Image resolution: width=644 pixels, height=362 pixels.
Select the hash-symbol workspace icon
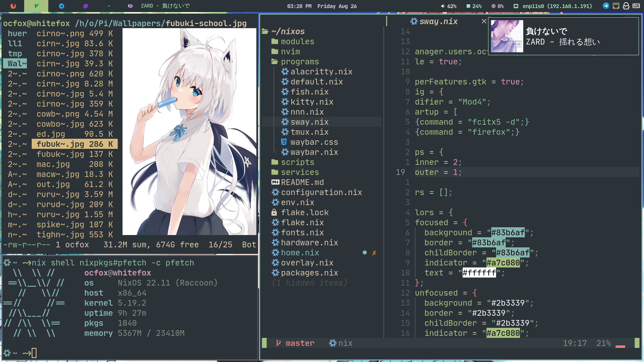86,6
